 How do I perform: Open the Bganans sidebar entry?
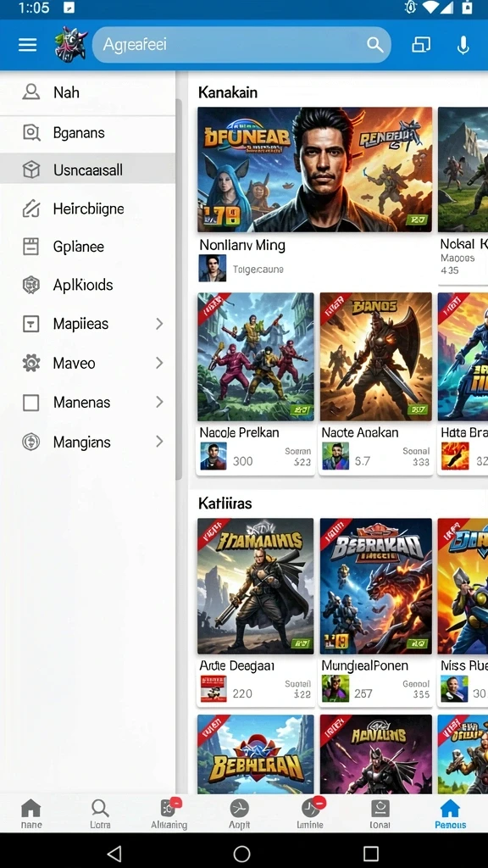point(87,133)
